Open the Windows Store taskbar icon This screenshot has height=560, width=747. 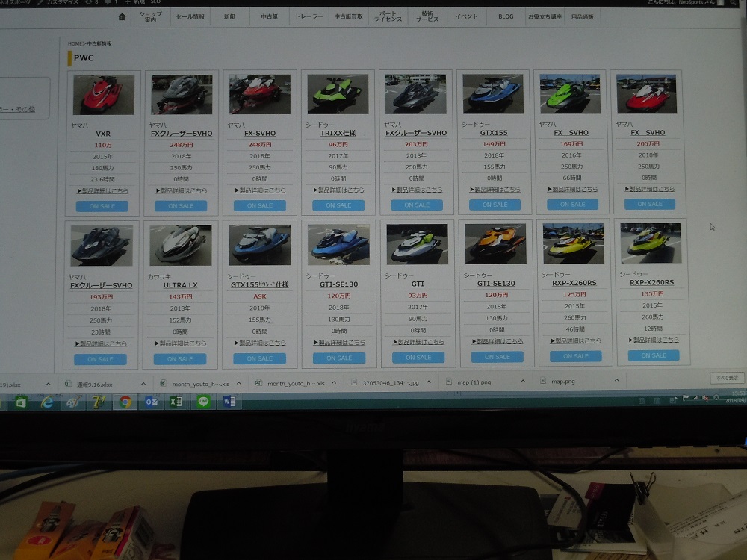click(x=21, y=403)
